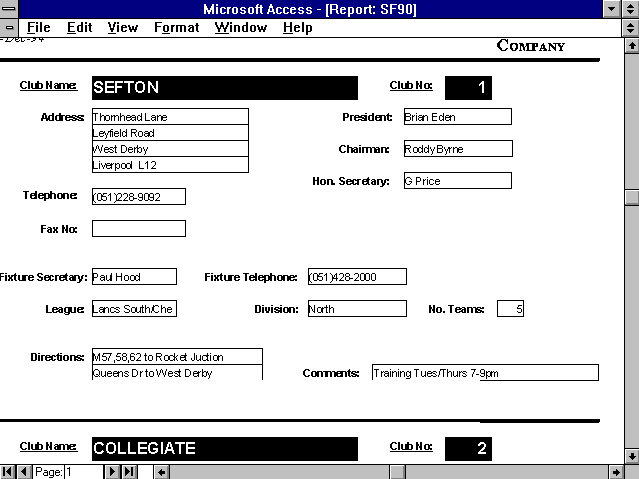
Task: Click the Division field North
Action: click(357, 309)
